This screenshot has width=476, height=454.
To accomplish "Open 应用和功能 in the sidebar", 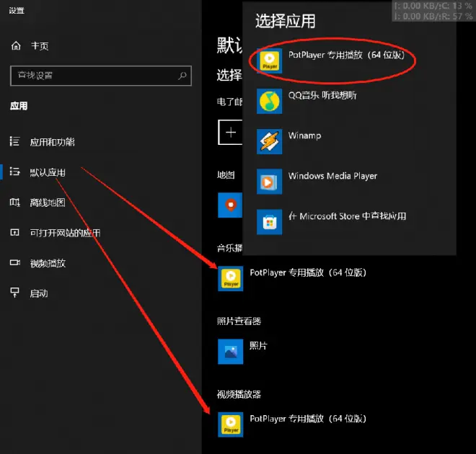I will [x=52, y=142].
